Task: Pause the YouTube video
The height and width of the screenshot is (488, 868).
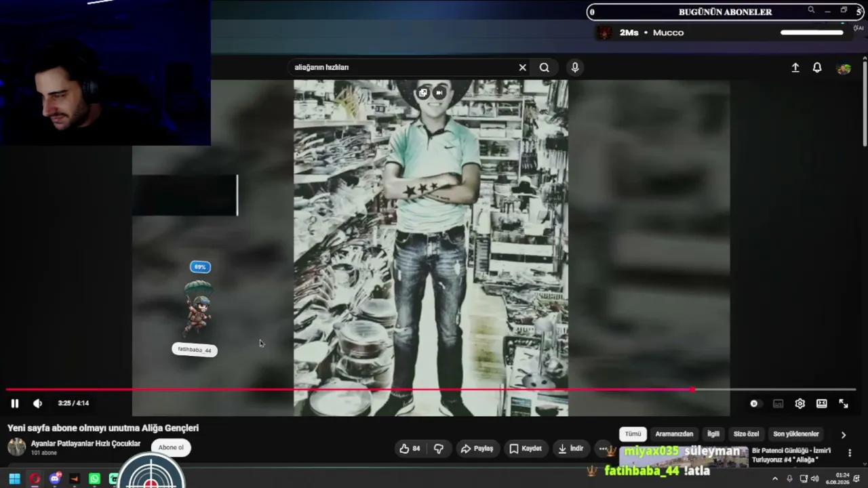Action: click(x=14, y=403)
